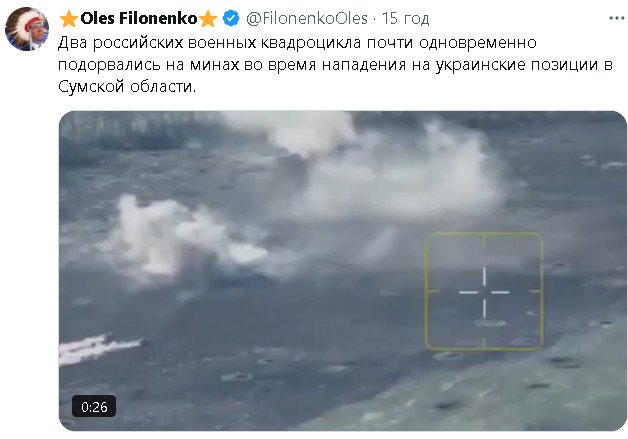Screen dimensions: 628x439
Task: Open the Oles Filonenko display name link
Action: [139, 18]
